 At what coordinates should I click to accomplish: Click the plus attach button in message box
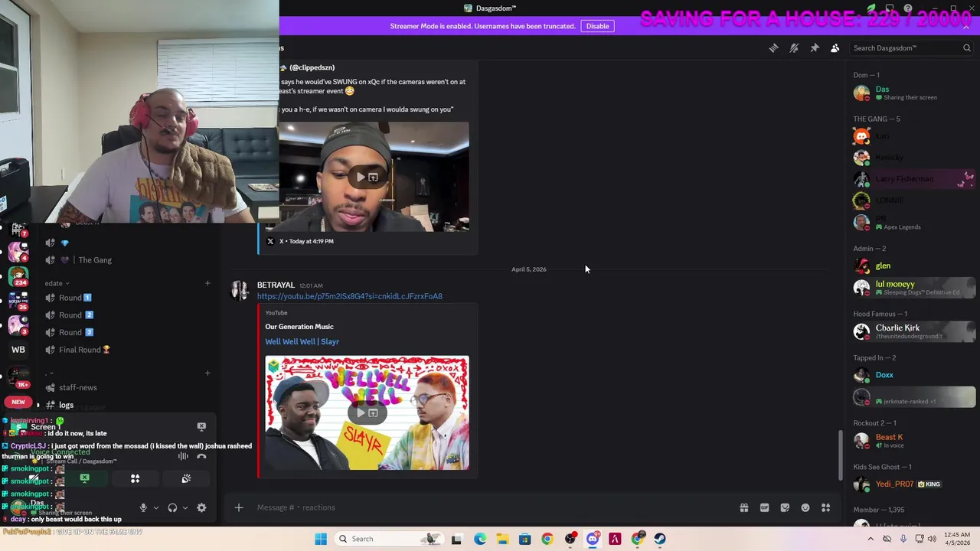pos(238,507)
